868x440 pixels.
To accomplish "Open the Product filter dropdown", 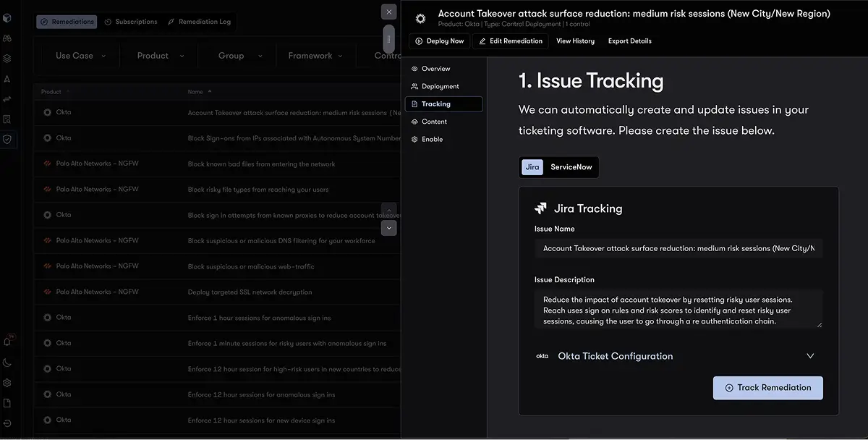I will click(x=161, y=56).
